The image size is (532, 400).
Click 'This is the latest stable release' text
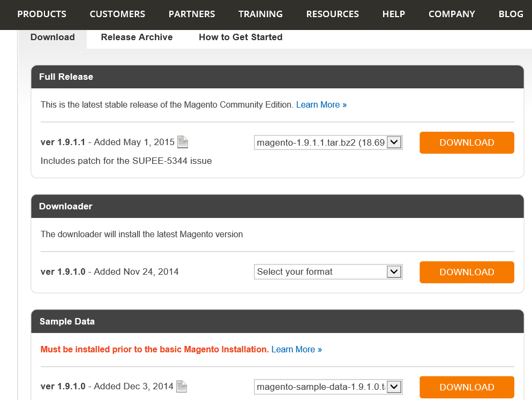167,105
